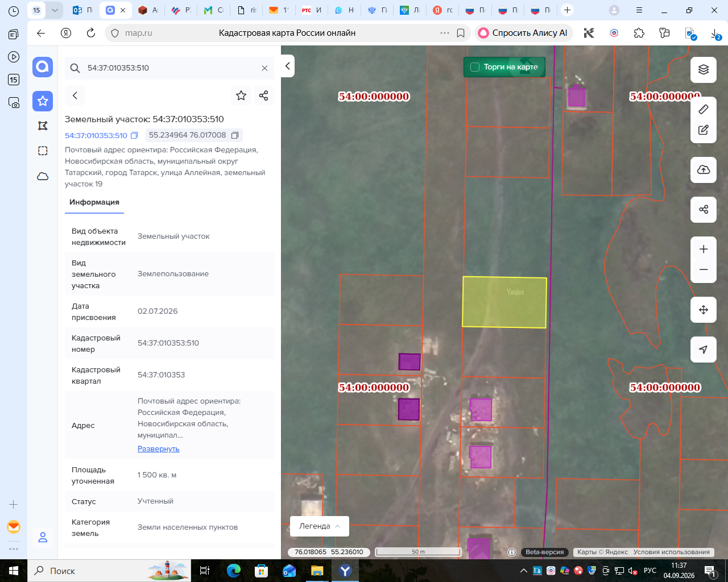
Task: Open Условия использования link
Action: coord(672,552)
